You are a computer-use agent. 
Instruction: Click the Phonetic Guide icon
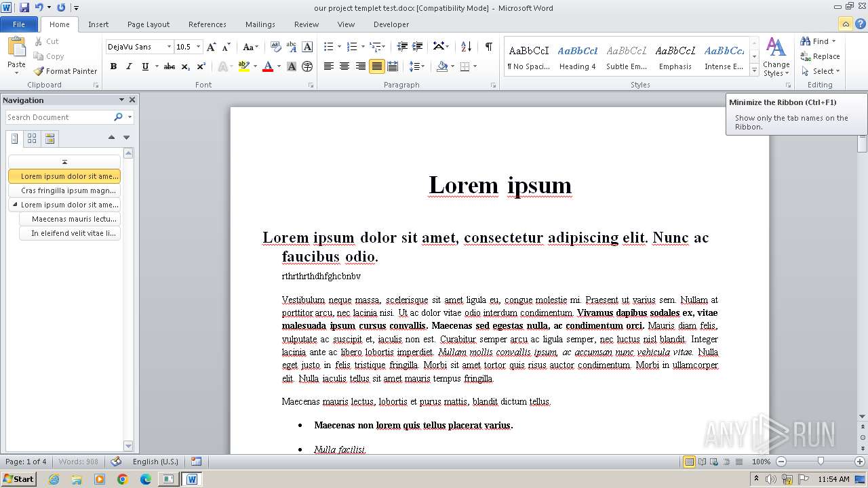click(292, 47)
